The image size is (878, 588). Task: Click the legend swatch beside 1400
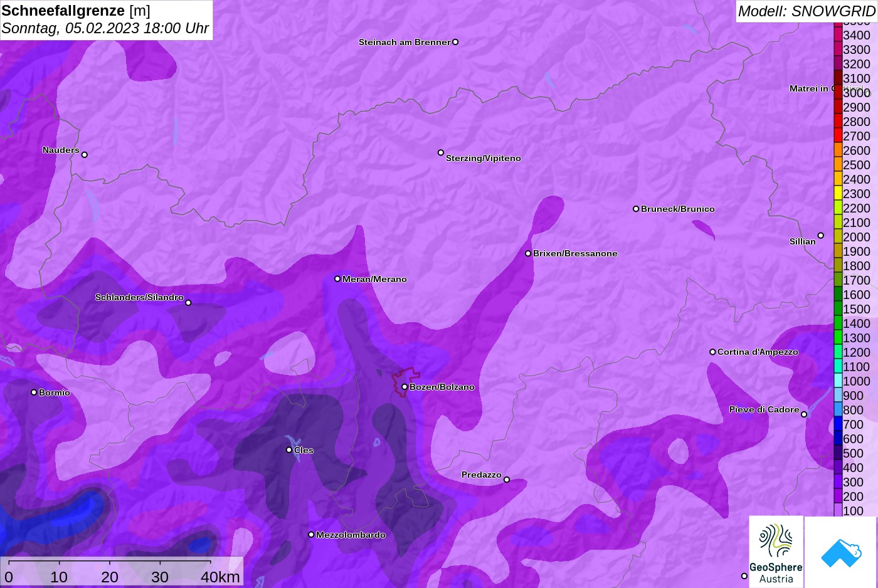tap(838, 323)
